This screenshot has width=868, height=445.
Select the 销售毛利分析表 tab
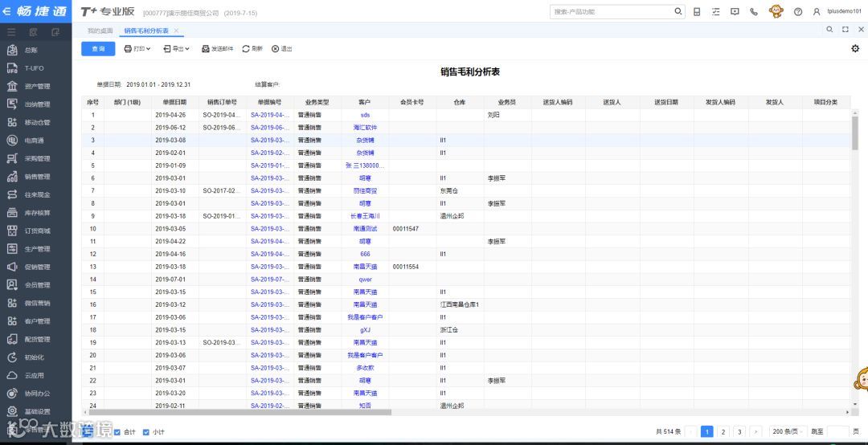pyautogui.click(x=146, y=31)
